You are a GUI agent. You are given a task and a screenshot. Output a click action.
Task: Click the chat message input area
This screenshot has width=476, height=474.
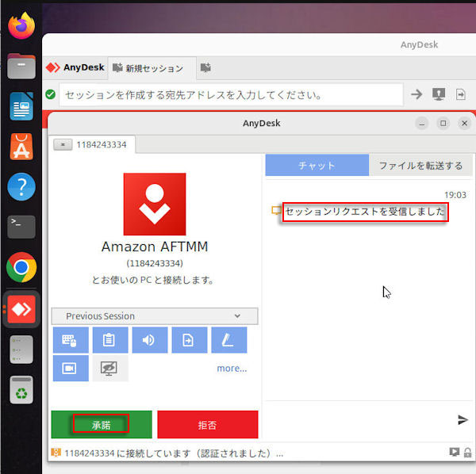(x=359, y=420)
